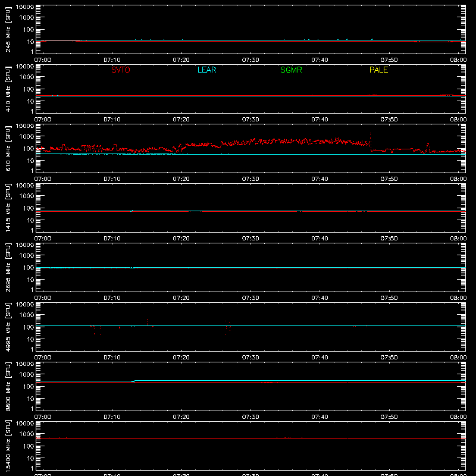Viewport: 476px width, 476px height.
Task: Click 08:00 tick below the 245 MHz plot
Action: pos(458,60)
